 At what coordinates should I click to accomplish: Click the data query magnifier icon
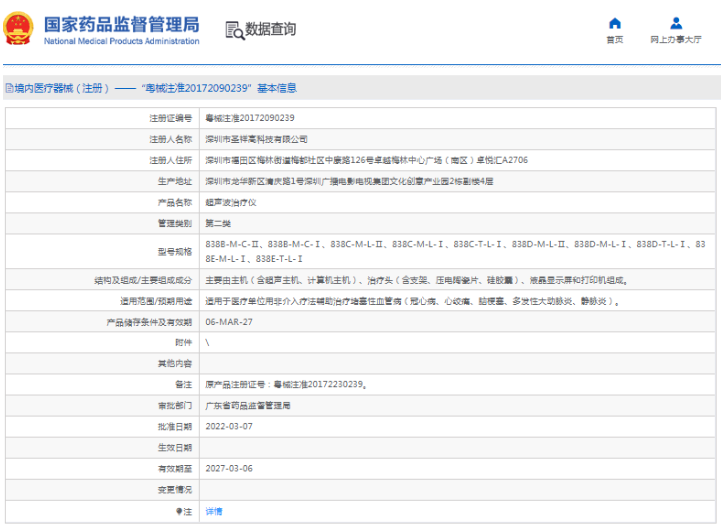235,30
